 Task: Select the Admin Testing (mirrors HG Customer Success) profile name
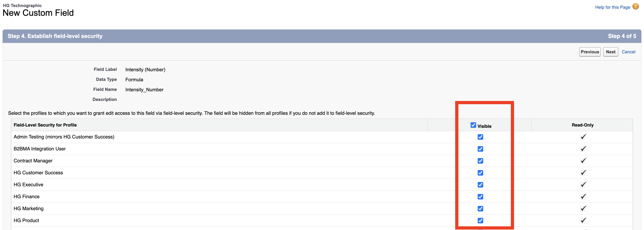(x=64, y=137)
